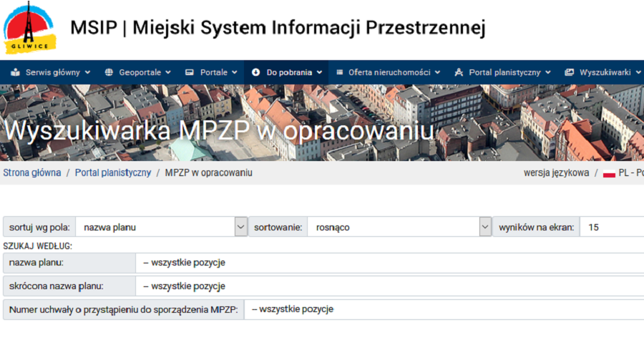Image resolution: width=644 pixels, height=350 pixels.
Task: Click Portal planistyczny breadcrumb link
Action: pos(113,172)
